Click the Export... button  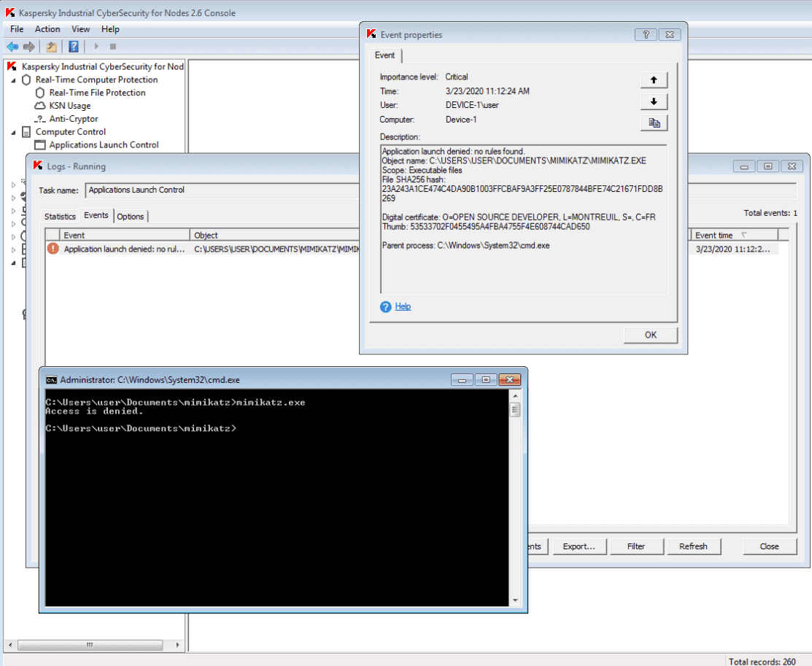(x=579, y=546)
